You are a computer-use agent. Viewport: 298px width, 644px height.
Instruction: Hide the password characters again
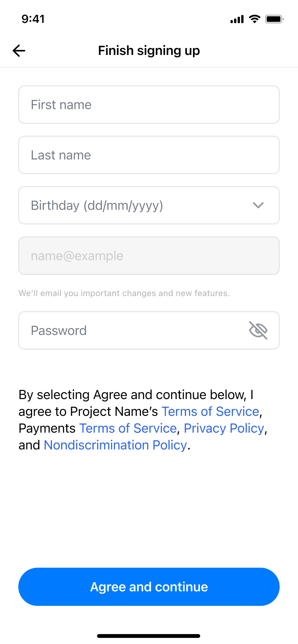point(258,330)
